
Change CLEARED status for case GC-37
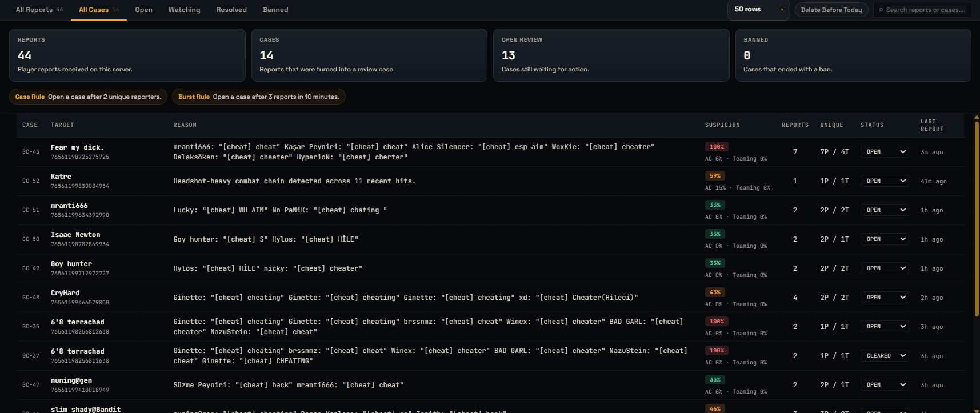885,356
